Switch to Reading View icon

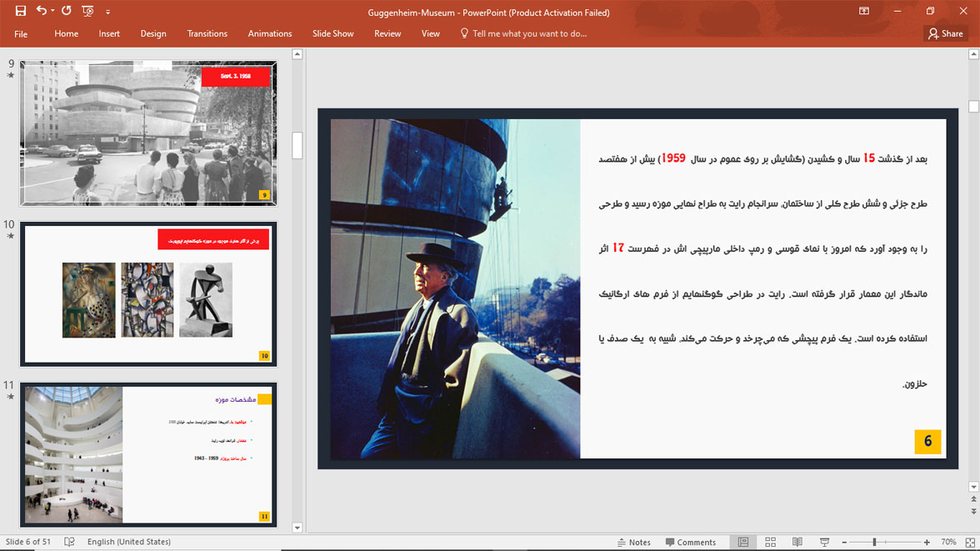point(797,542)
